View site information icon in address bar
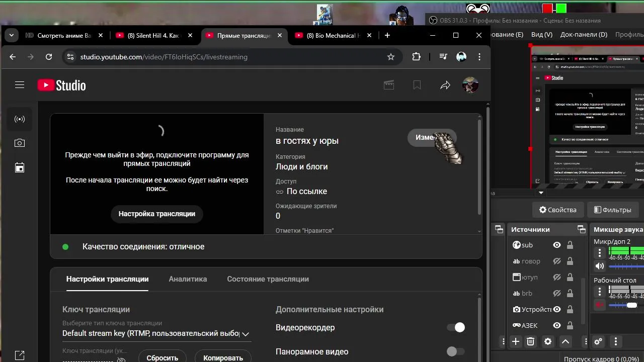Viewport: 644px width, 362px height. [x=70, y=57]
